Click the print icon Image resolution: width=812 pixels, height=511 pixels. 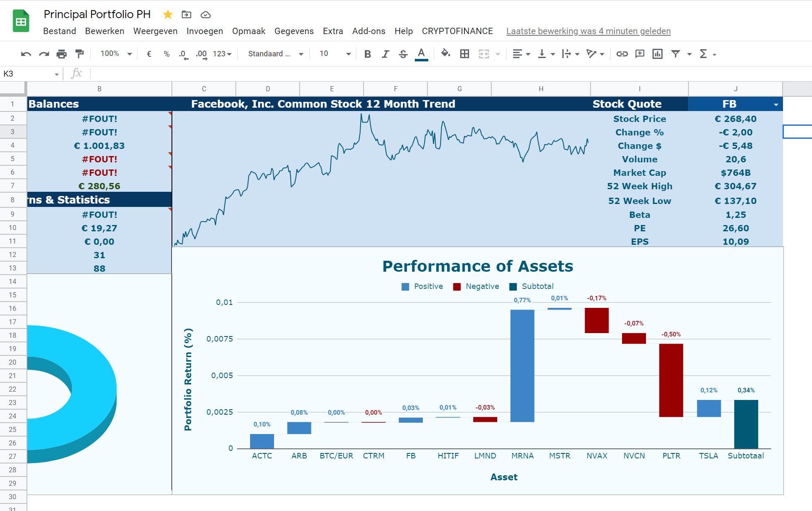tap(61, 54)
